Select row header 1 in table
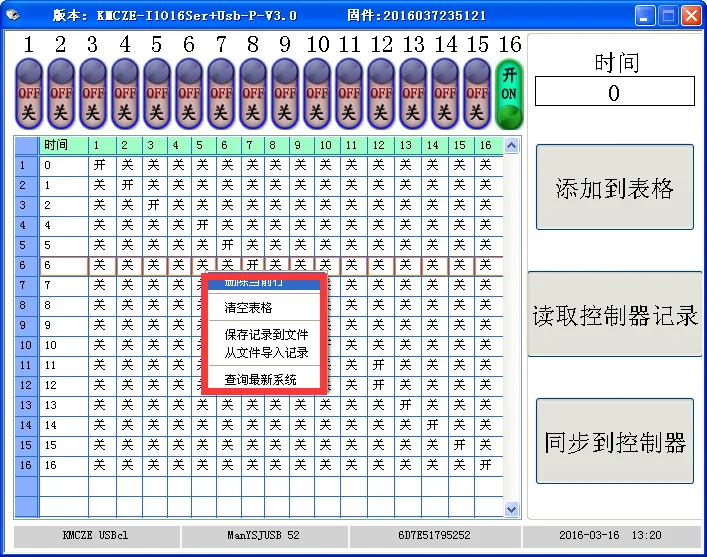 [27, 166]
